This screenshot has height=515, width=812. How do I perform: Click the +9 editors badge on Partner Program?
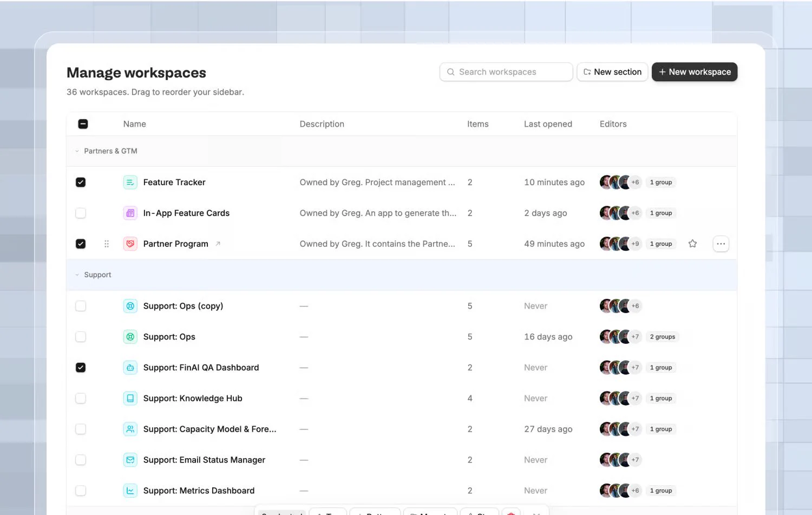click(x=636, y=244)
